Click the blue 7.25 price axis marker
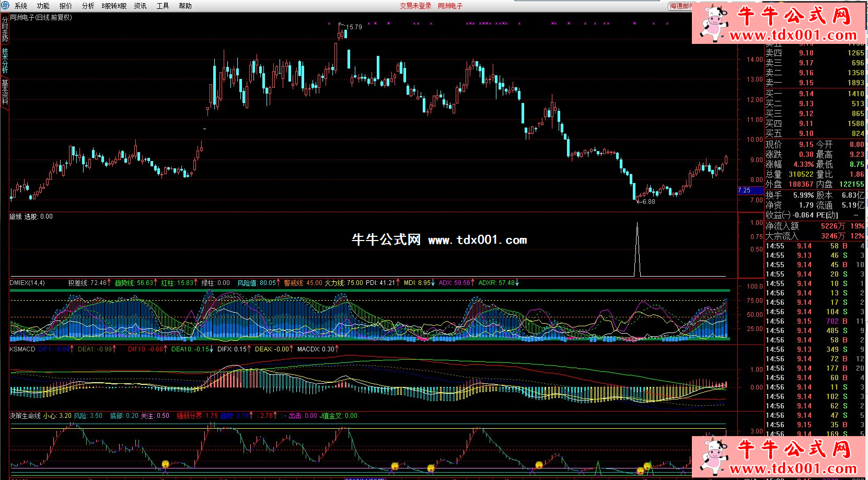Viewport: 868px width, 480px height. [x=750, y=190]
